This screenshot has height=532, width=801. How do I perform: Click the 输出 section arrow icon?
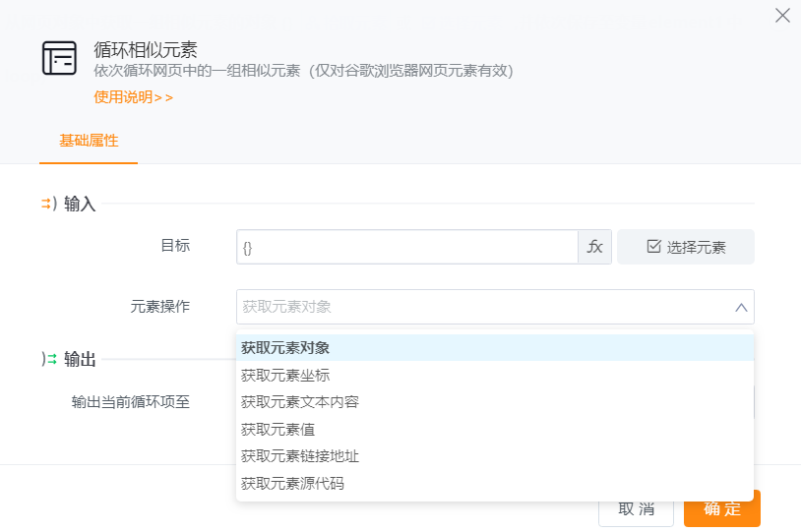(x=48, y=360)
